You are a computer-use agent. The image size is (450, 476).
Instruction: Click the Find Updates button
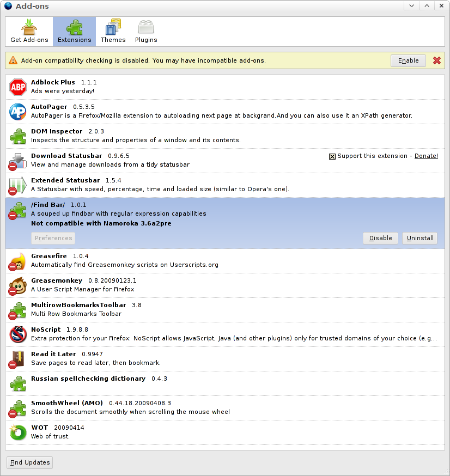[30, 462]
